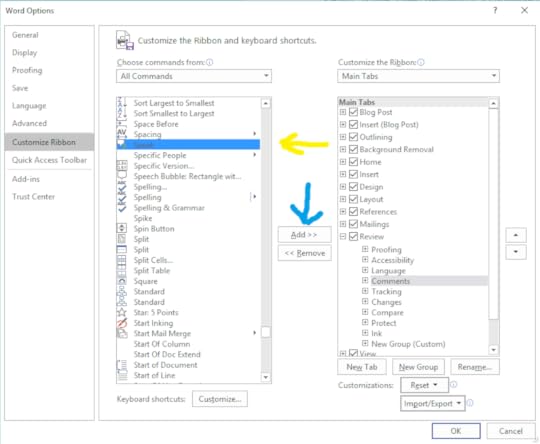This screenshot has height=444, width=540.
Task: Open the All Commands dropdown
Action: click(194, 76)
